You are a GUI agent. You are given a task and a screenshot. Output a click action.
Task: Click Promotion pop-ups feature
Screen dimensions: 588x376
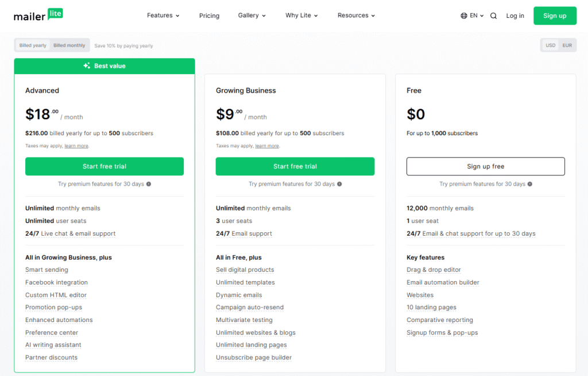(53, 307)
